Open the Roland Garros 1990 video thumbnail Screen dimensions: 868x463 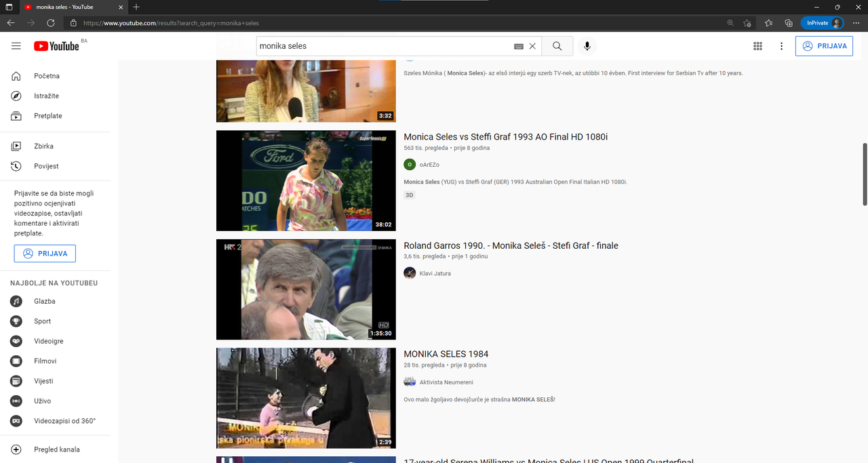(306, 289)
